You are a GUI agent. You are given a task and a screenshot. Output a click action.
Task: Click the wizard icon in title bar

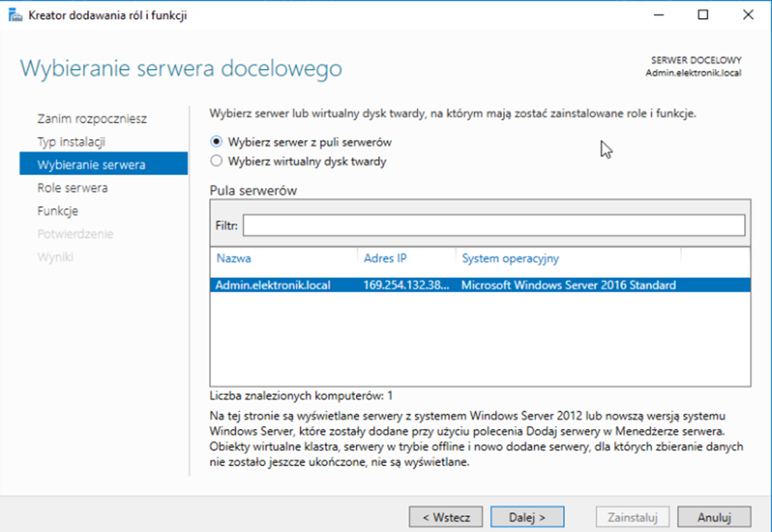15,16
